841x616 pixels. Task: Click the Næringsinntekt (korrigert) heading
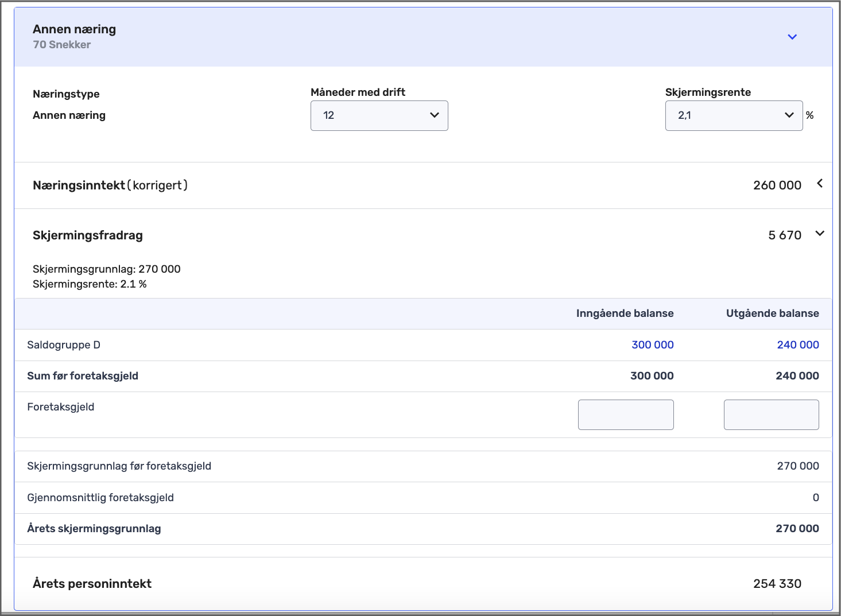110,185
